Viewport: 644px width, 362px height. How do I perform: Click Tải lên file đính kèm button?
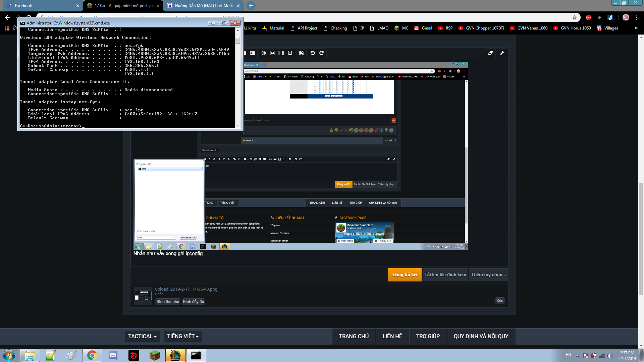tap(445, 275)
